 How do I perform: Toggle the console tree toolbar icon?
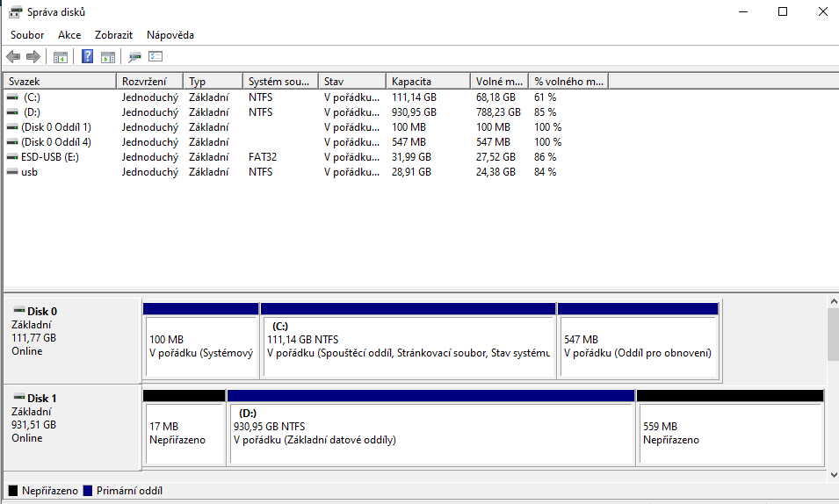[61, 57]
